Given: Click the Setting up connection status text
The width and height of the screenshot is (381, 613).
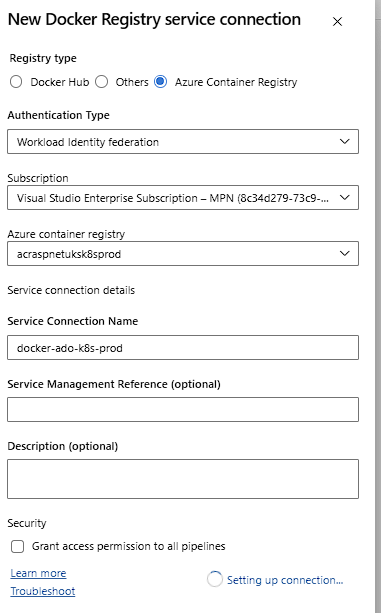Looking at the screenshot, I should tap(285, 580).
